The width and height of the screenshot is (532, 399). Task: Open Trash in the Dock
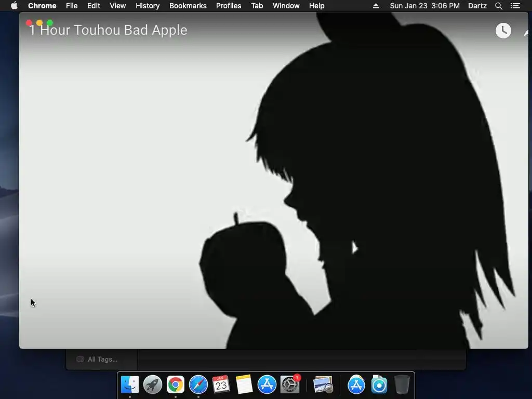click(402, 385)
